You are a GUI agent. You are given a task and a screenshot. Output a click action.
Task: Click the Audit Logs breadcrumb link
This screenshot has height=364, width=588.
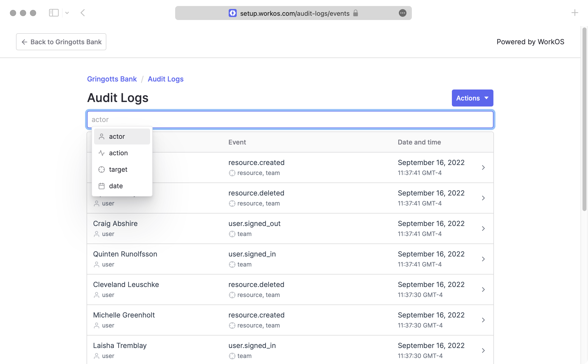(165, 79)
